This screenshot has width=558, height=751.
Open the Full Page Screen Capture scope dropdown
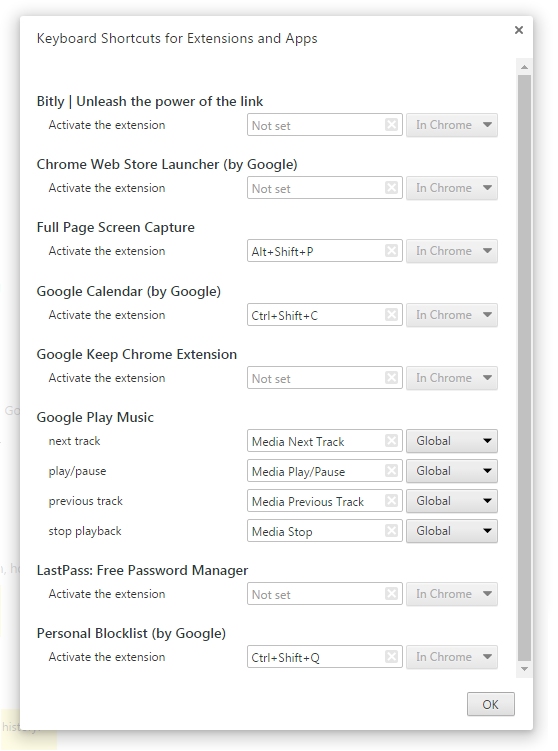pos(452,251)
